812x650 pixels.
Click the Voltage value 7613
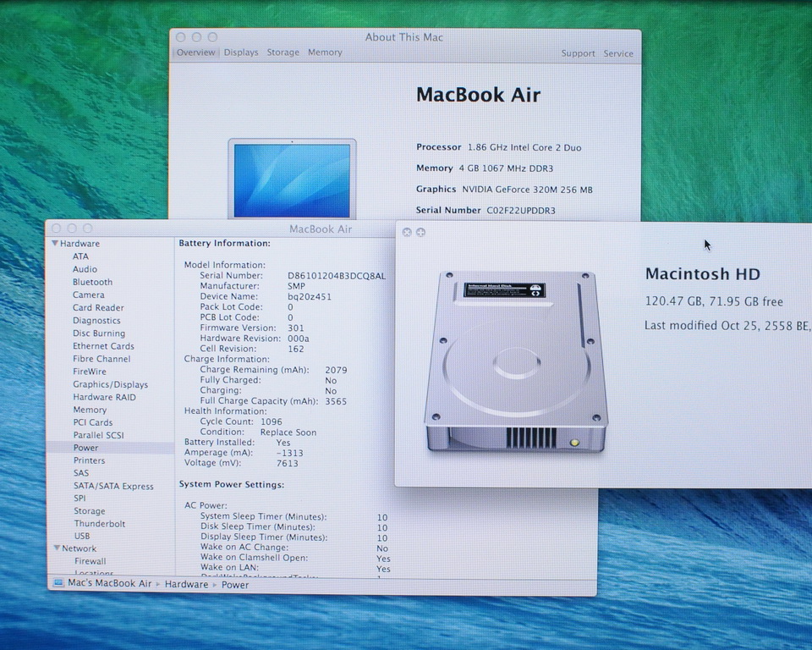288,463
